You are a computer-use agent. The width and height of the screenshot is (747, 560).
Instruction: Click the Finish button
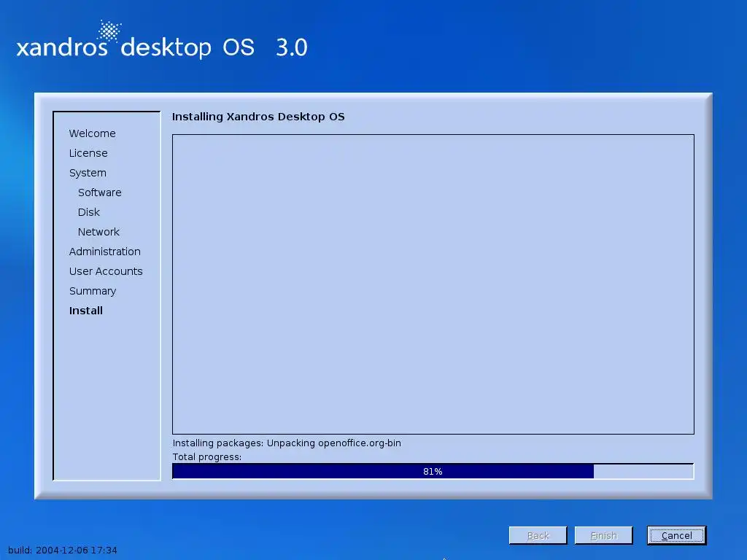[x=603, y=535]
